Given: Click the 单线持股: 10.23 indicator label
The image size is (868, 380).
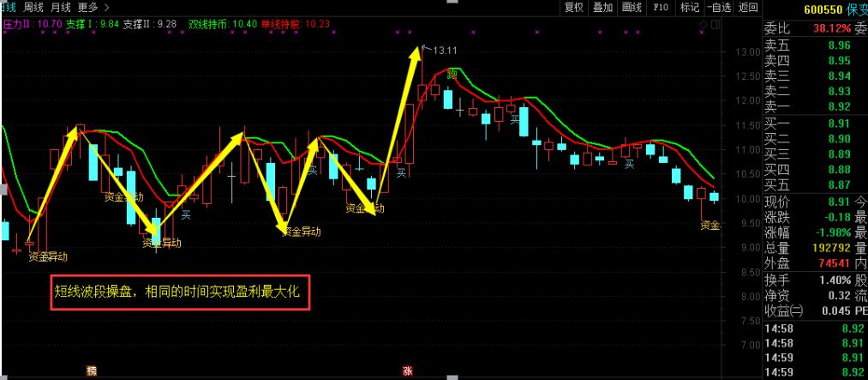Looking at the screenshot, I should pos(296,24).
